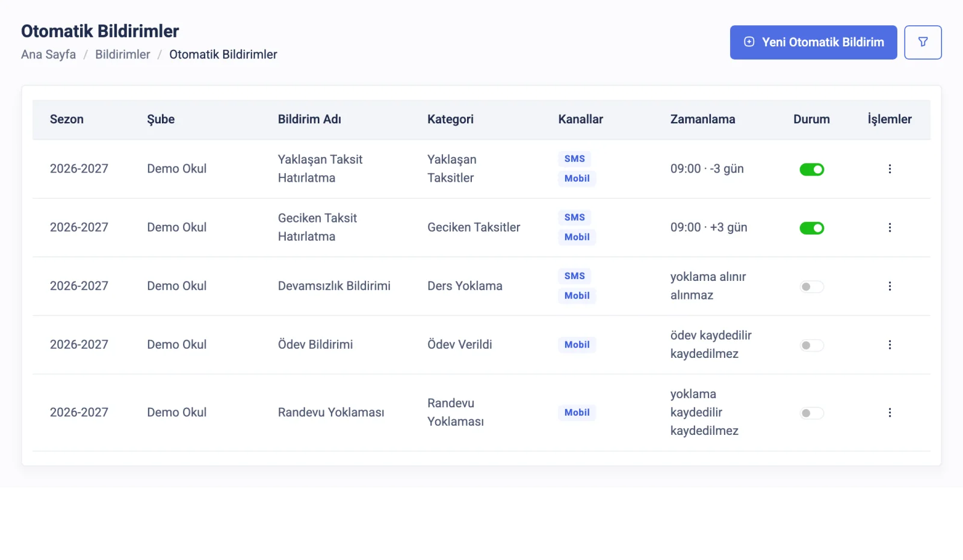This screenshot has height=560, width=963.
Task: Click the Zamanlama column header
Action: [702, 119]
